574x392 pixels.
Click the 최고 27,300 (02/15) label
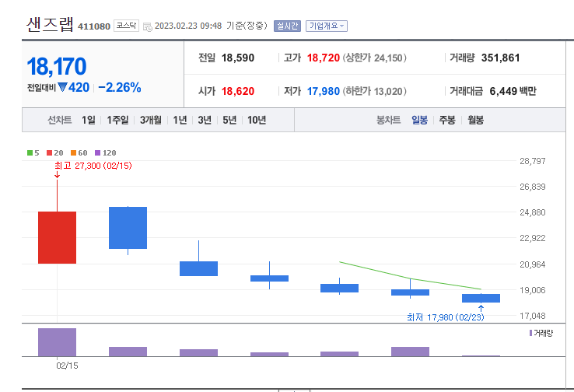[93, 166]
